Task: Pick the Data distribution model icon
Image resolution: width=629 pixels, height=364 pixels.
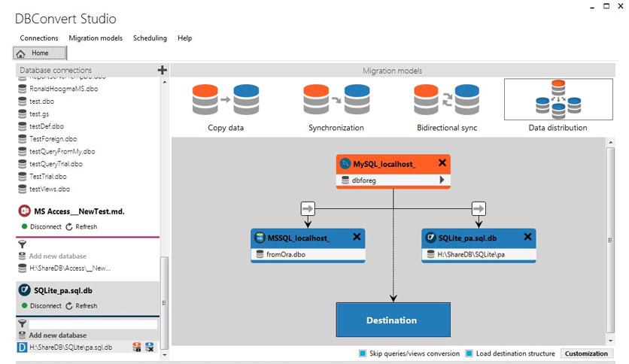Action: (558, 99)
